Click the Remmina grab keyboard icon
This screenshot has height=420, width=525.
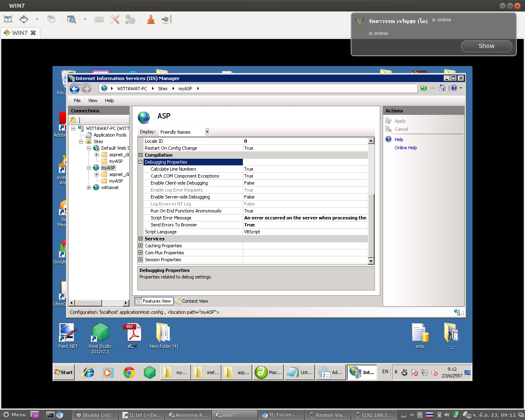(99, 19)
